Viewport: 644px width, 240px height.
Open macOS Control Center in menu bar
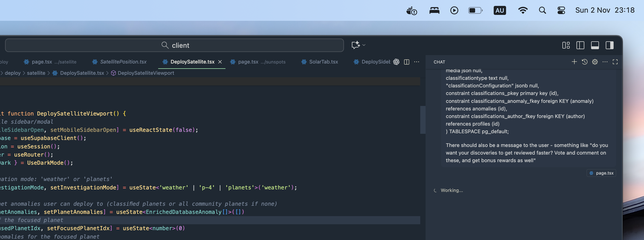tap(561, 10)
